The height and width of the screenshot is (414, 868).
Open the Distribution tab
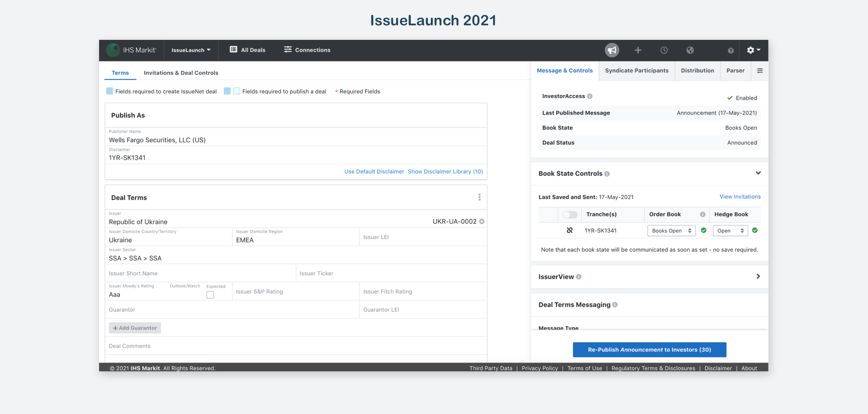click(697, 71)
